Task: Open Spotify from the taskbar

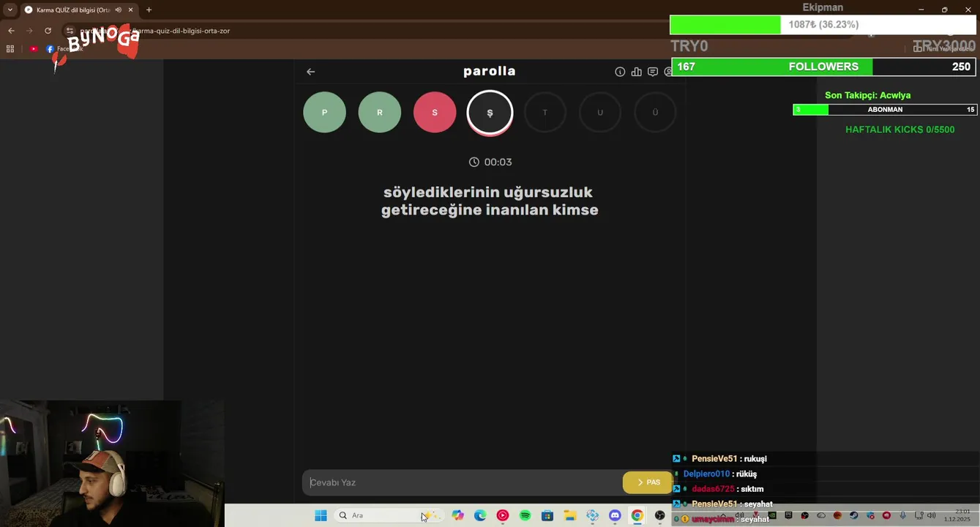Action: click(525, 515)
